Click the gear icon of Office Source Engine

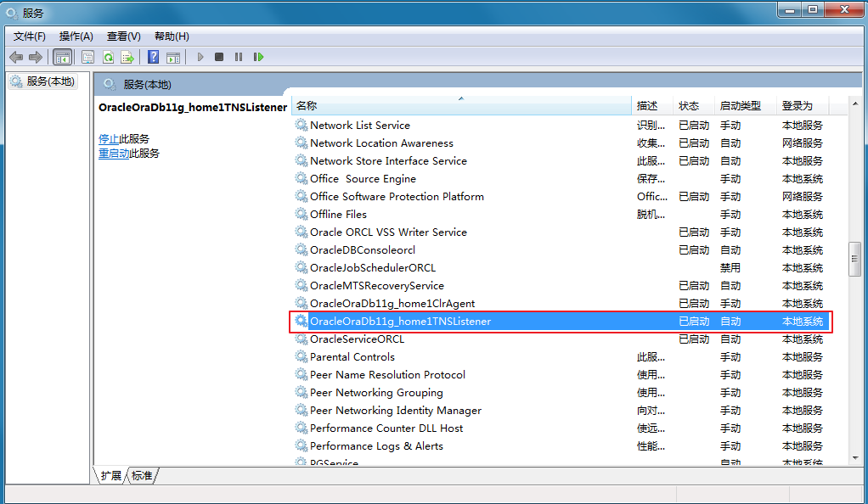[x=302, y=179]
